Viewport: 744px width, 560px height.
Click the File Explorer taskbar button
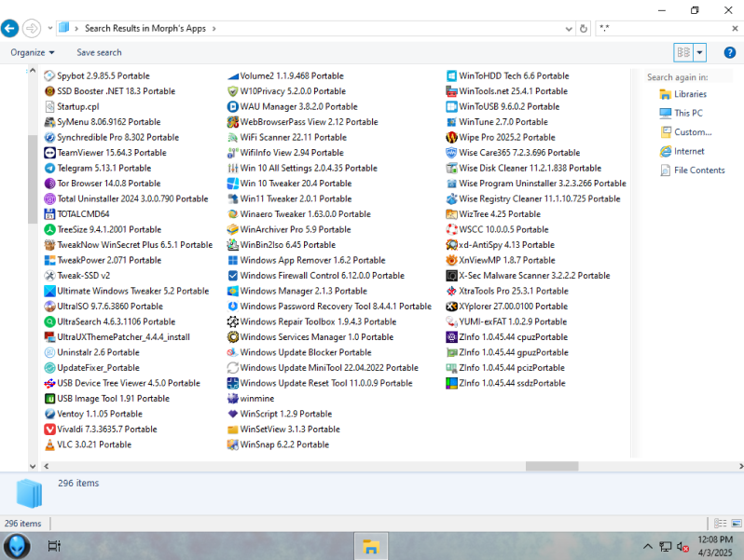click(x=370, y=546)
